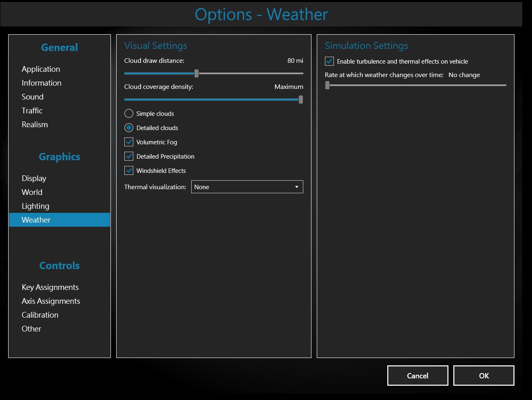This screenshot has height=400, width=532.
Task: Open the Lighting options page
Action: point(35,206)
